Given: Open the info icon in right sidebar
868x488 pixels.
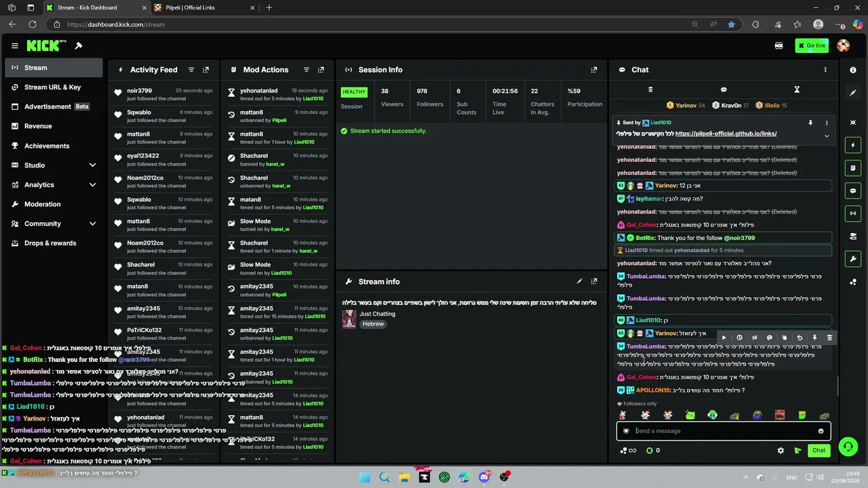Looking at the screenshot, I should coord(853,70).
